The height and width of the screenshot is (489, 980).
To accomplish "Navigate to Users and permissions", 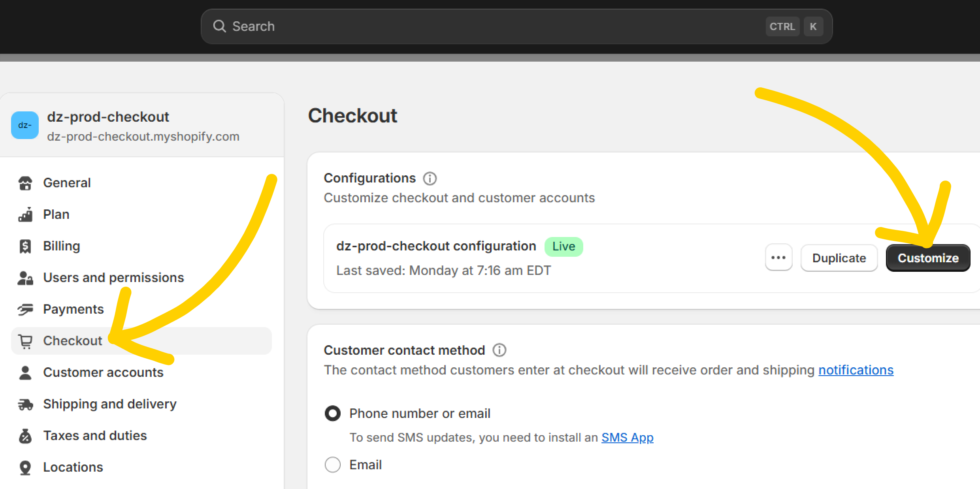I will 141,278.
